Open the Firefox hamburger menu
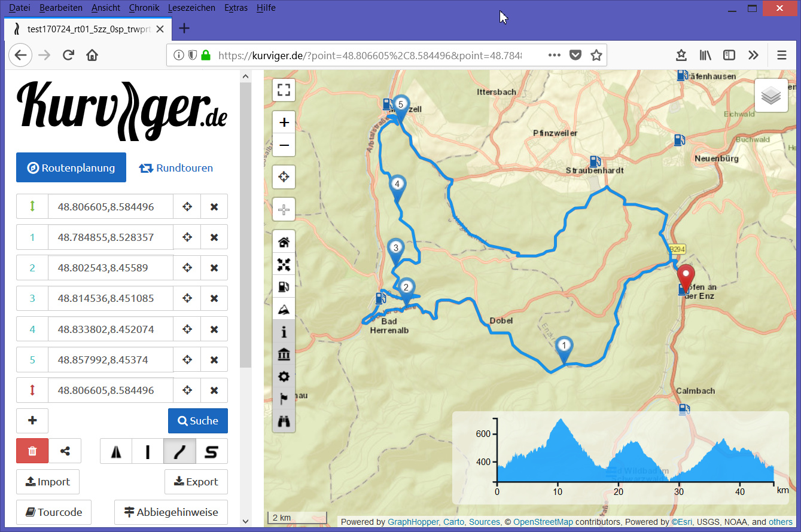This screenshot has width=801, height=532. pyautogui.click(x=781, y=56)
